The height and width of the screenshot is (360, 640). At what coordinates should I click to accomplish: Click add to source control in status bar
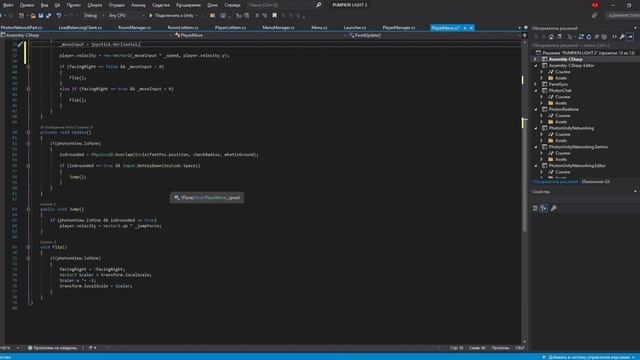point(589,357)
